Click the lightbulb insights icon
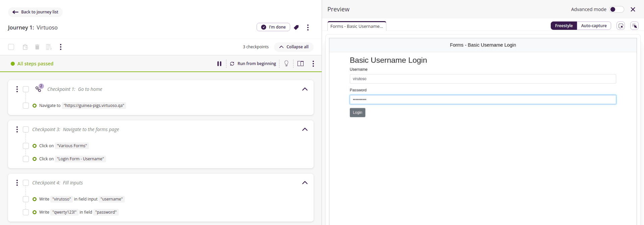Viewport: 644px width, 225px height. tap(286, 64)
